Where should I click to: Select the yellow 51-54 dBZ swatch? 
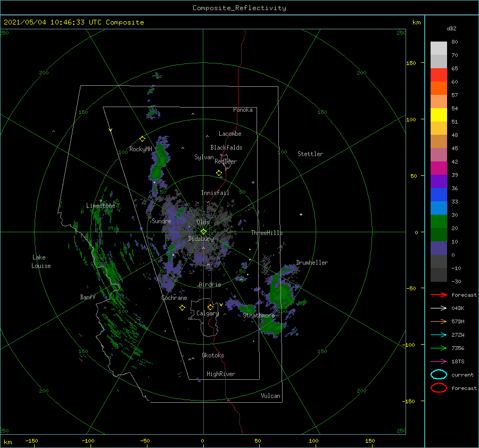click(439, 115)
